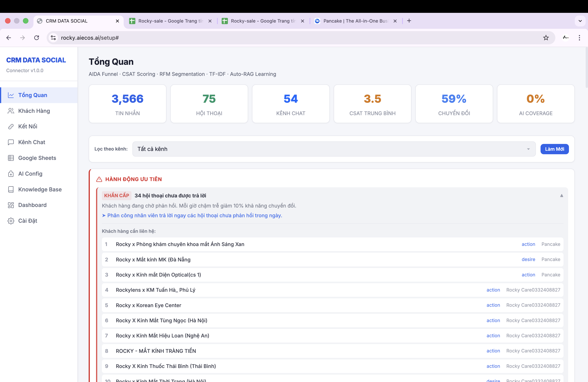The height and width of the screenshot is (382, 588).
Task: Open a new browser tab with plus icon
Action: [409, 21]
